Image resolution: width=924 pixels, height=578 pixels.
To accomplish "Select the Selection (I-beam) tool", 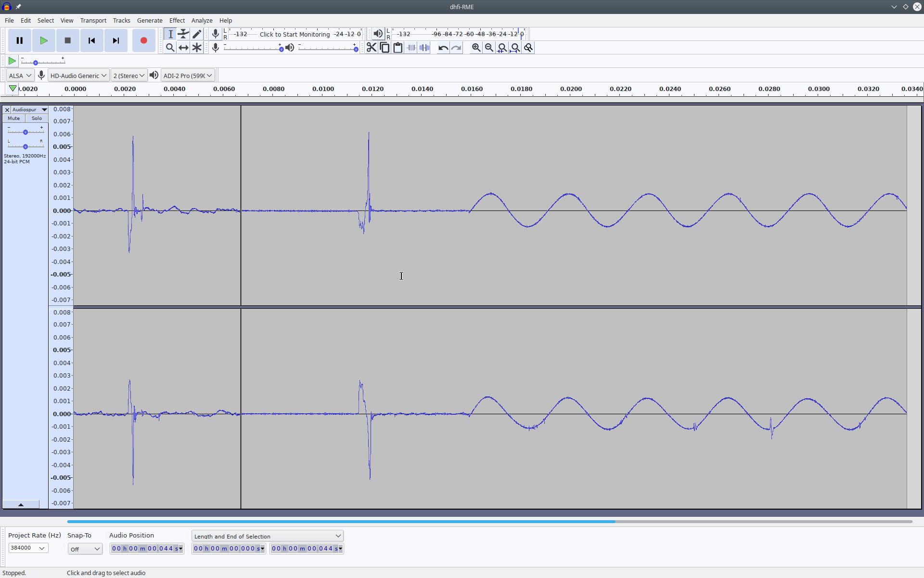I will point(170,34).
